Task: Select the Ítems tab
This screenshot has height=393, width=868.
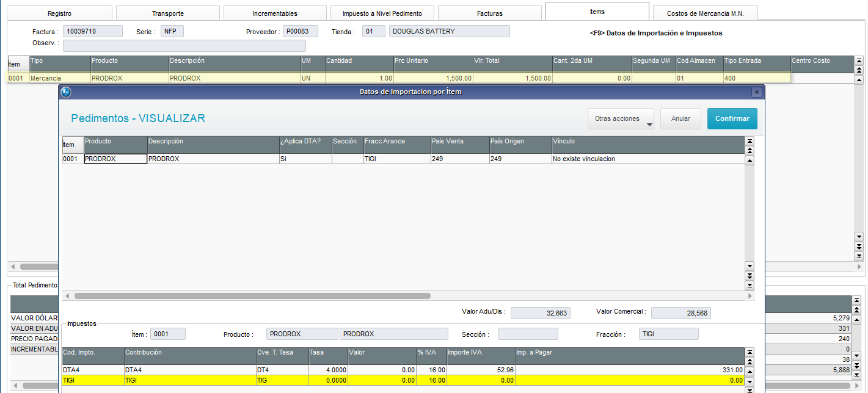Action: click(x=597, y=12)
